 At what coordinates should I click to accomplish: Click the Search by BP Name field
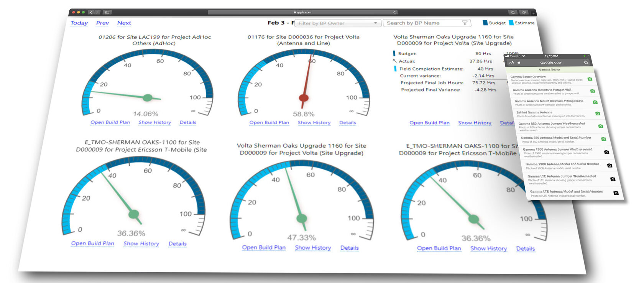(x=422, y=23)
